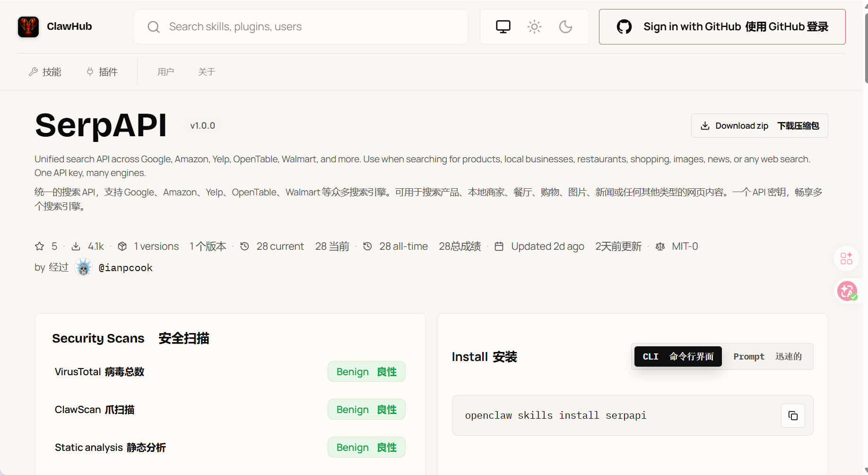Click the Static analysis Benign badge
The width and height of the screenshot is (868, 475).
coord(366,448)
